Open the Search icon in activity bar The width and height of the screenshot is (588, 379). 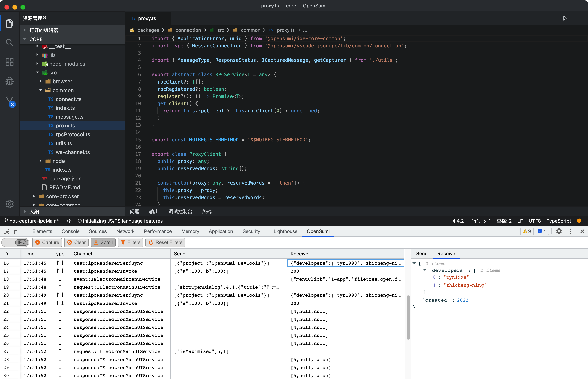pos(10,43)
